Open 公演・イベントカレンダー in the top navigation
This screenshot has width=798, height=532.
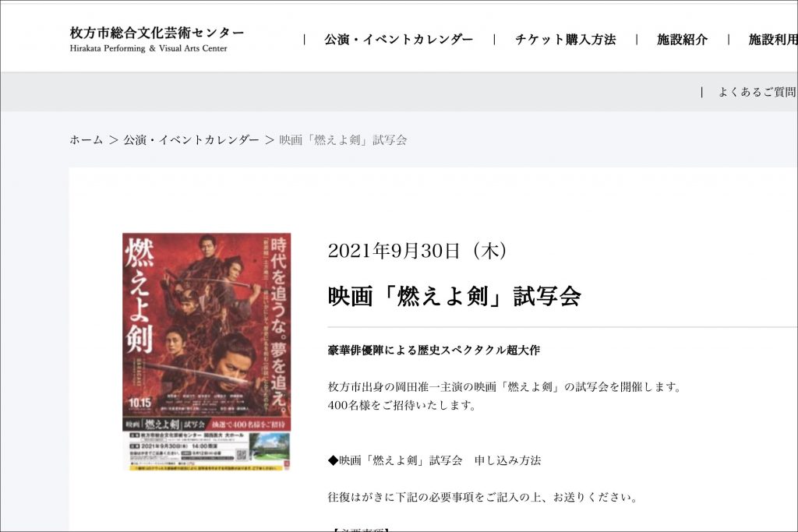(398, 40)
